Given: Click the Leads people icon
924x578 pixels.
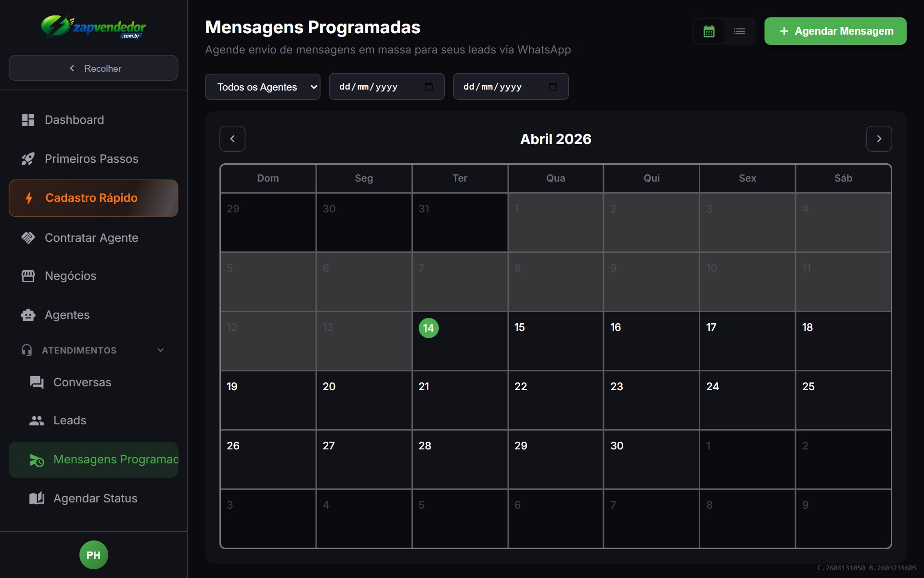Looking at the screenshot, I should (36, 420).
